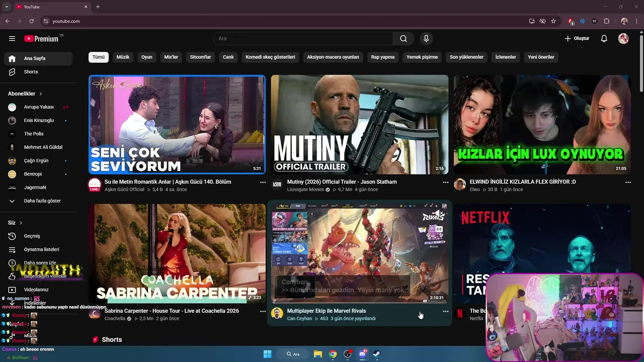Select the Aksiyon-macera oyunları chip

point(333,57)
